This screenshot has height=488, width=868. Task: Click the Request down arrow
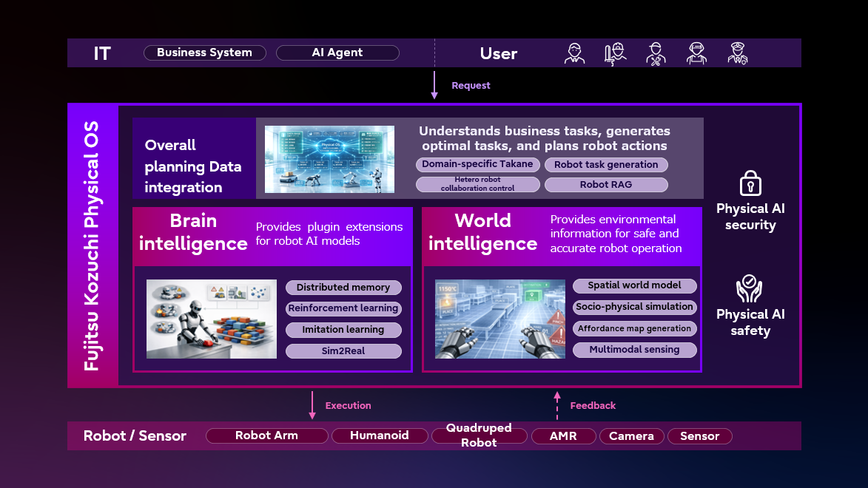point(435,85)
